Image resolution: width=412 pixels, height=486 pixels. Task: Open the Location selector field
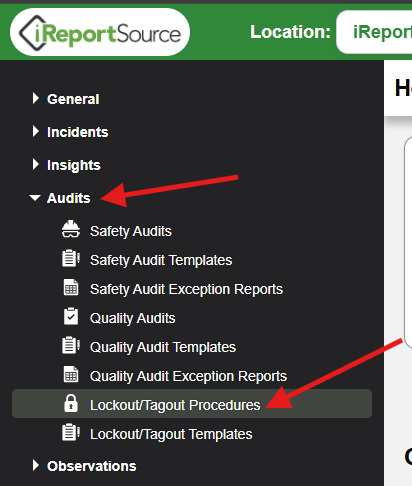374,32
